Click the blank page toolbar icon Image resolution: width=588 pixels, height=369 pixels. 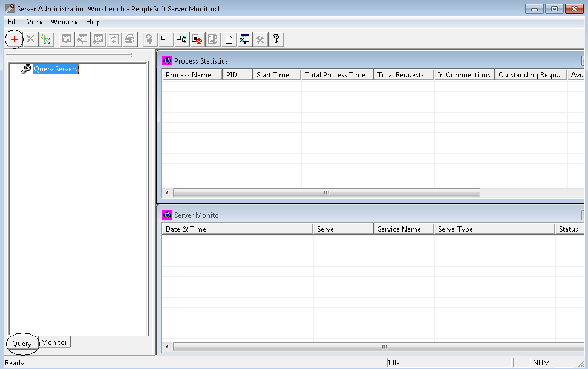pos(229,39)
